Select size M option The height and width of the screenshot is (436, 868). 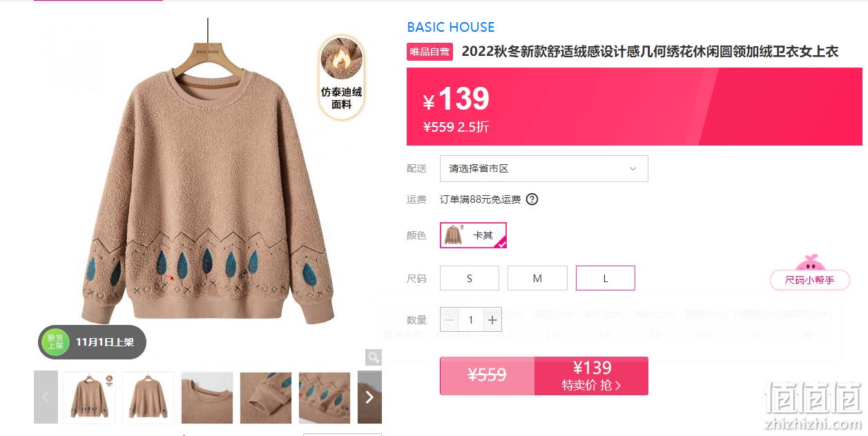pos(537,278)
